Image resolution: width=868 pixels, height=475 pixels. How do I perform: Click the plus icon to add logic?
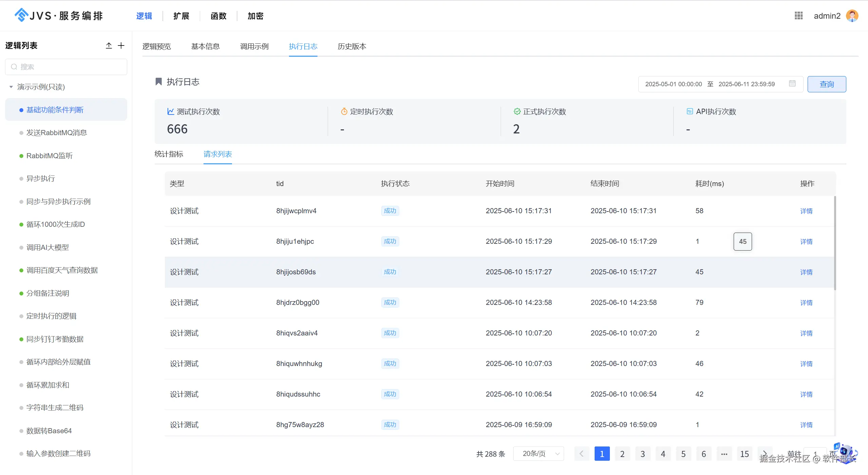tap(121, 45)
